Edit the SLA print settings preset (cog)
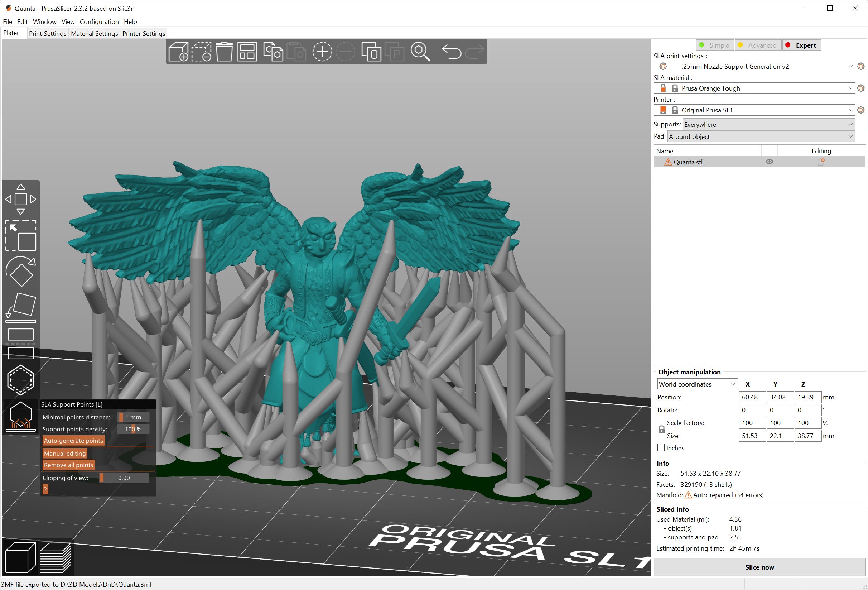This screenshot has height=590, width=868. tap(860, 67)
